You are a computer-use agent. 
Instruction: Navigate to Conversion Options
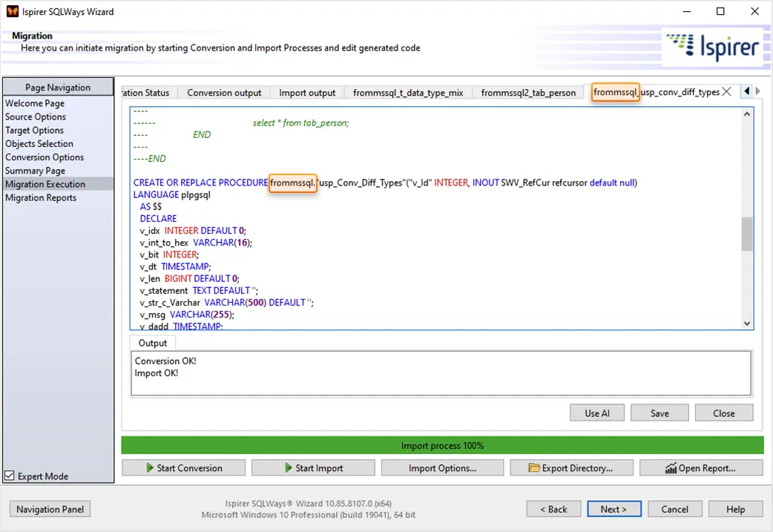coord(45,157)
